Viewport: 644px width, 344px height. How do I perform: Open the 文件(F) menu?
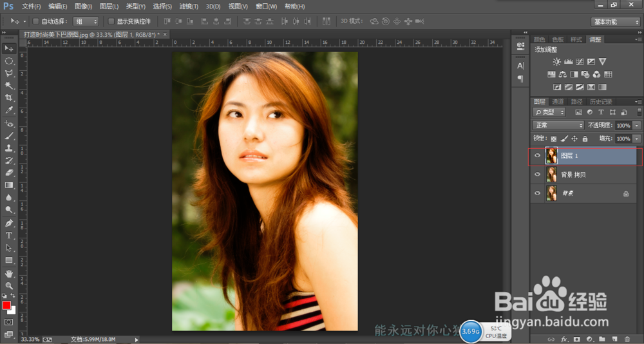coord(31,6)
